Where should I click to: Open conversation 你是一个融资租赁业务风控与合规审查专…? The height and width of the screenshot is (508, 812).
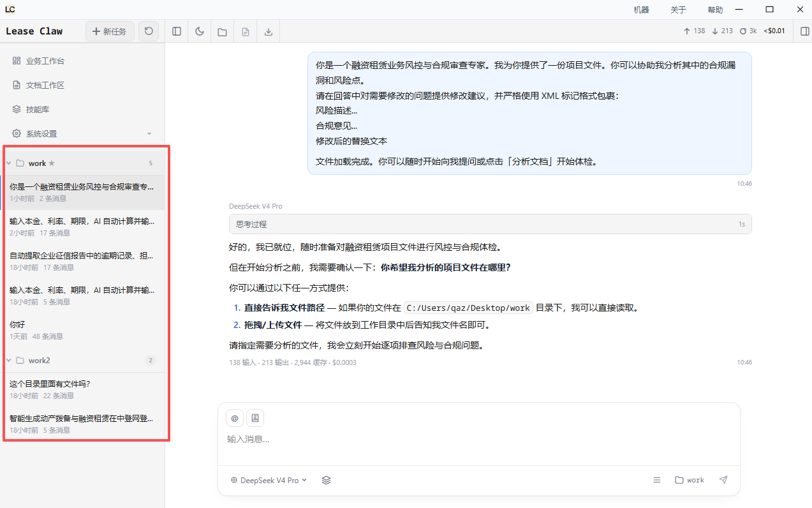point(82,193)
